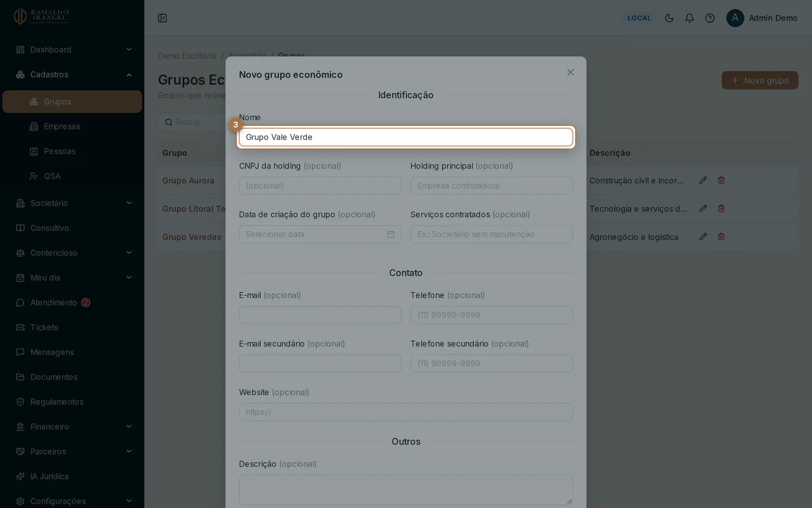The image size is (812, 508).
Task: Expand the Societário sidebar chevron
Action: 129,203
